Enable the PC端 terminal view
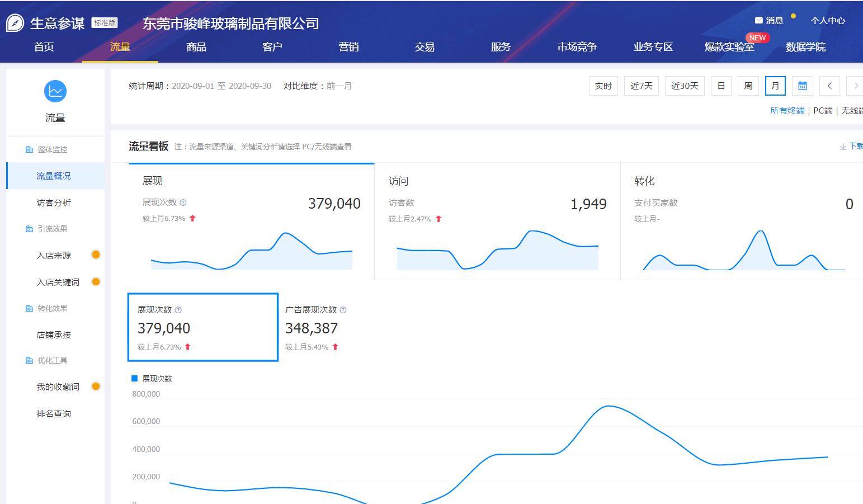The width and height of the screenshot is (863, 504). tap(822, 111)
